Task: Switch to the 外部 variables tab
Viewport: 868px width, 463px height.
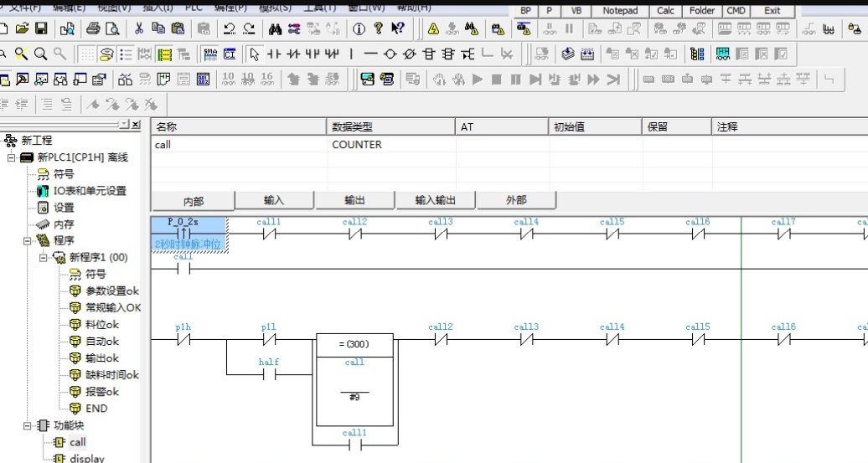Action: (x=516, y=201)
